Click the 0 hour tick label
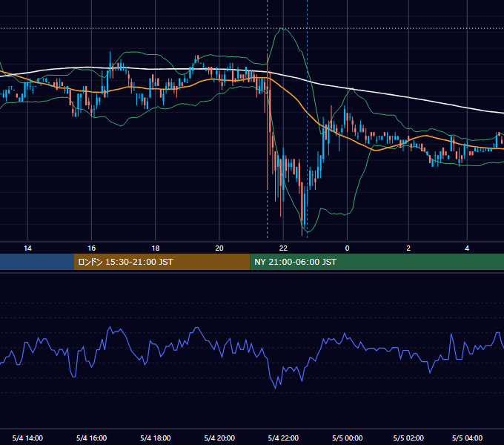504x445 pixels. click(x=347, y=248)
